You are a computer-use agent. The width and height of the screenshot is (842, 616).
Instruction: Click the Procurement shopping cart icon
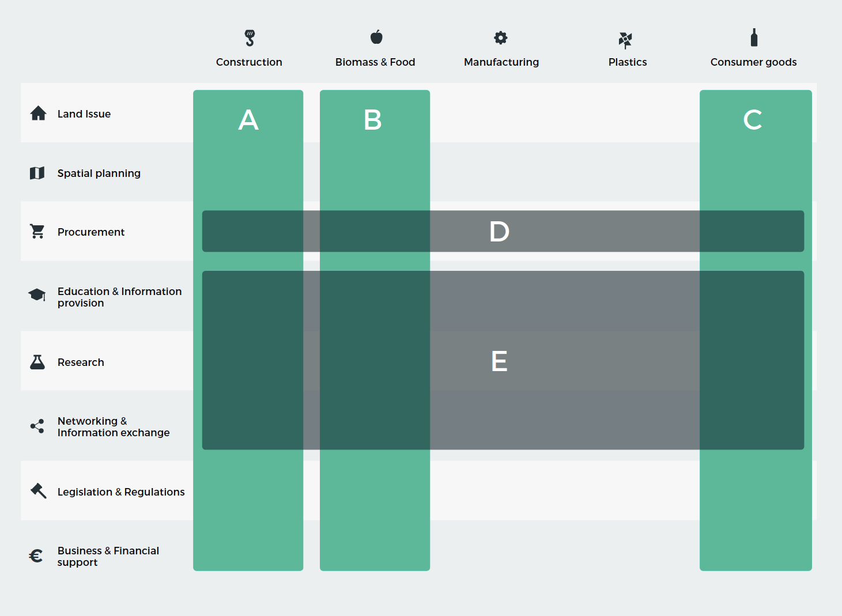[37, 232]
